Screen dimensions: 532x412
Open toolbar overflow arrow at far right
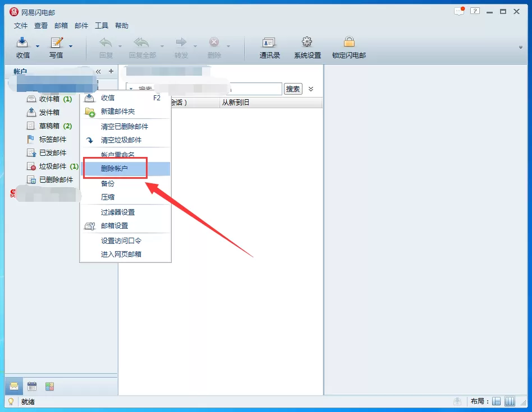pos(520,48)
